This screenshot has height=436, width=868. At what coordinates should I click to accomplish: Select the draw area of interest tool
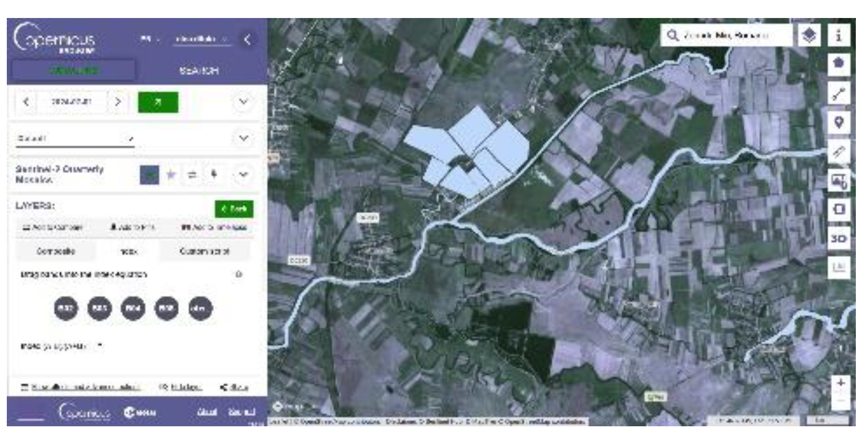tap(838, 64)
